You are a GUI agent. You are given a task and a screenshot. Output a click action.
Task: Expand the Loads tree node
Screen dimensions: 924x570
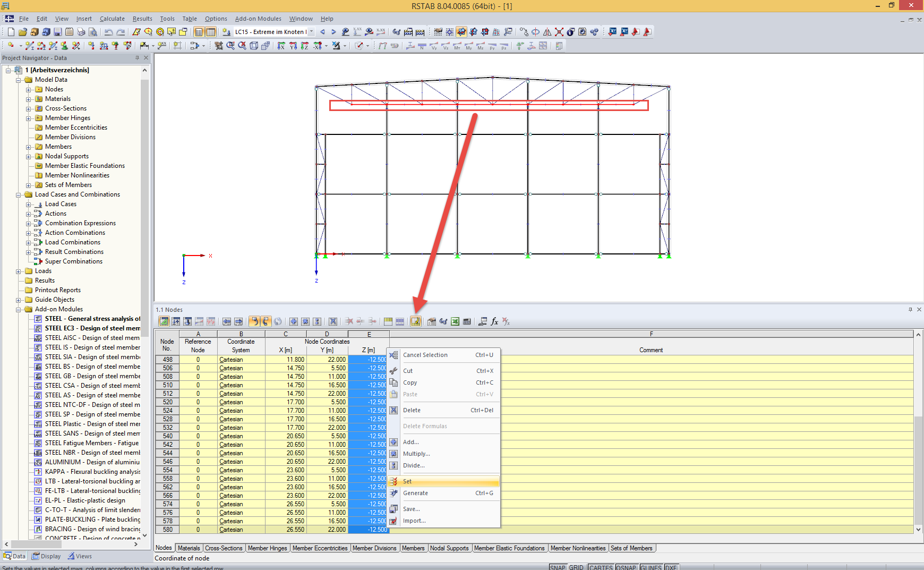click(x=19, y=271)
